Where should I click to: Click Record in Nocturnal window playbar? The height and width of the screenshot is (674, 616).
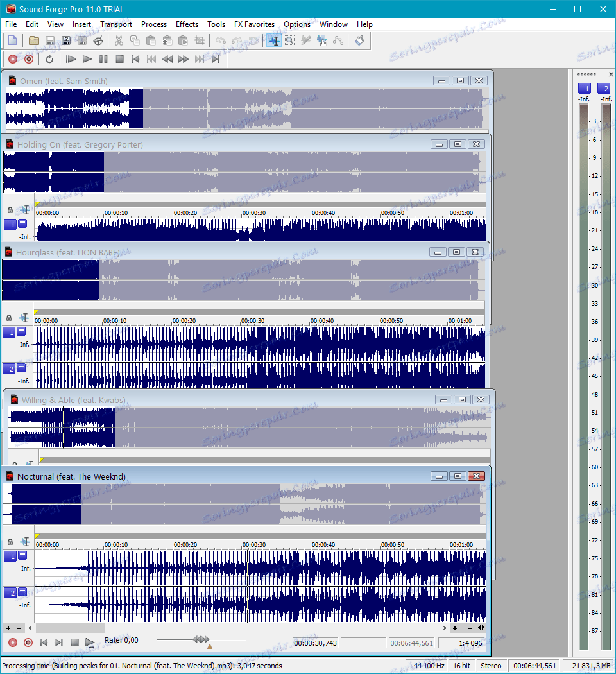tap(13, 642)
